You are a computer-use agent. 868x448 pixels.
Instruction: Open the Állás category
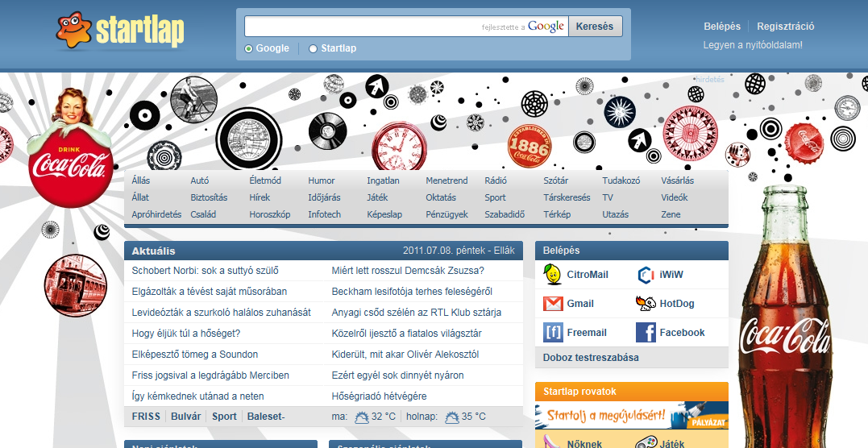pyautogui.click(x=140, y=180)
